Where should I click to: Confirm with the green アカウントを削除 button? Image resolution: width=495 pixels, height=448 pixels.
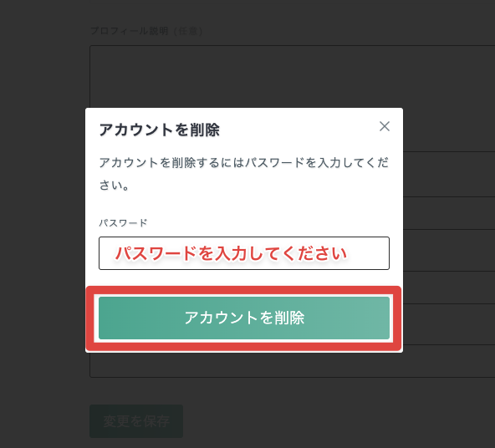[244, 318]
